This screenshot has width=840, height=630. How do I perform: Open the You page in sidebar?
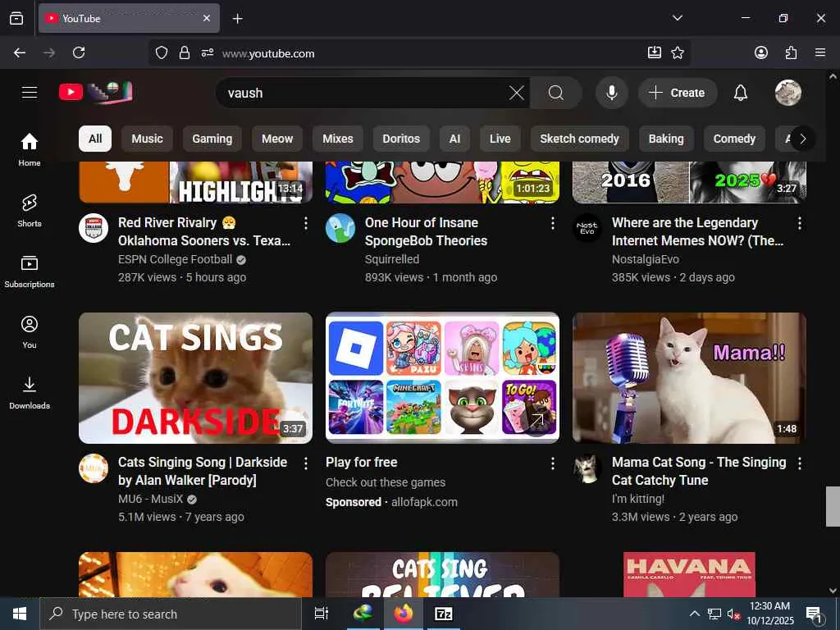coord(30,332)
